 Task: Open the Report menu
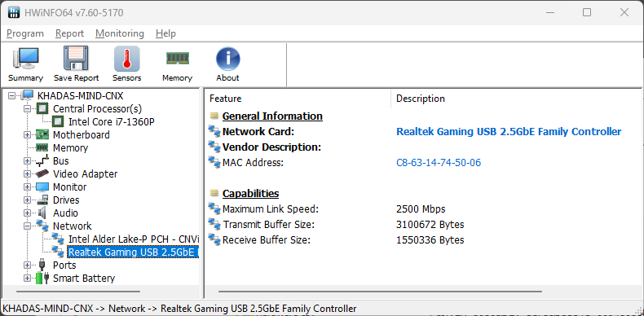point(69,33)
